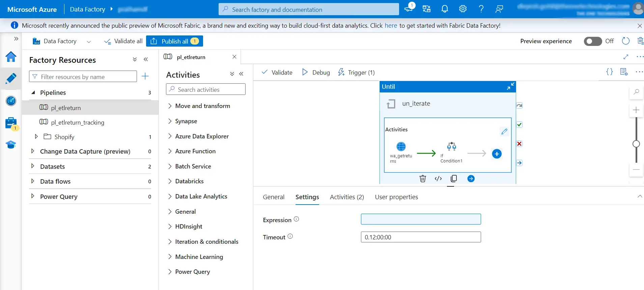Click the refresh icon near Preview experience
Viewport: 644px width, 290px height.
[x=625, y=41]
